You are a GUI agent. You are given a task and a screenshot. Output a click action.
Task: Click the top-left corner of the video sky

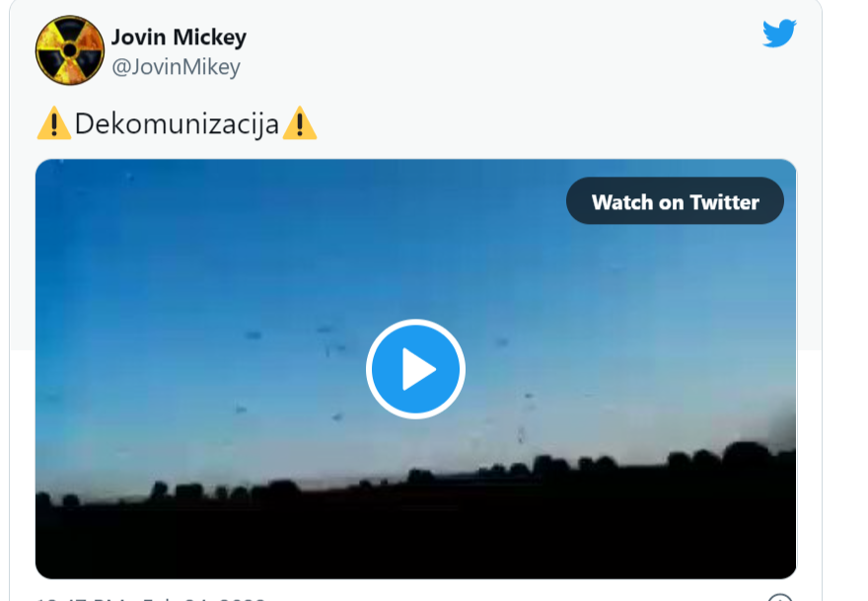pyautogui.click(x=61, y=180)
